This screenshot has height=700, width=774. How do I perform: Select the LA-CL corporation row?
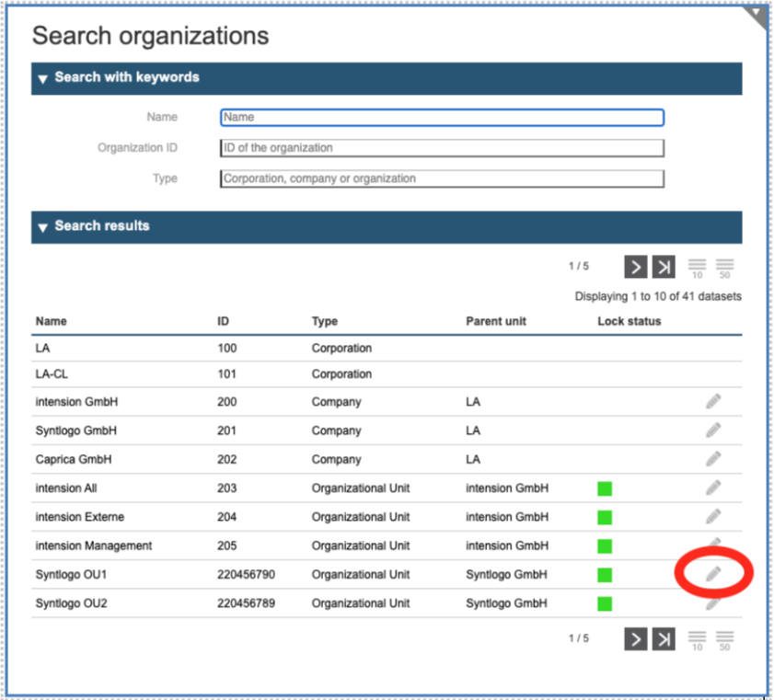(x=50, y=374)
